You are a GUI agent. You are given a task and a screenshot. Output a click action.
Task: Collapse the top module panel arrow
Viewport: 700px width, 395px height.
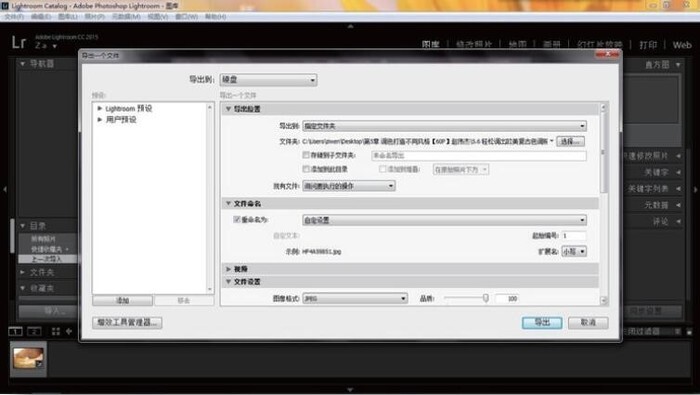(x=350, y=26)
